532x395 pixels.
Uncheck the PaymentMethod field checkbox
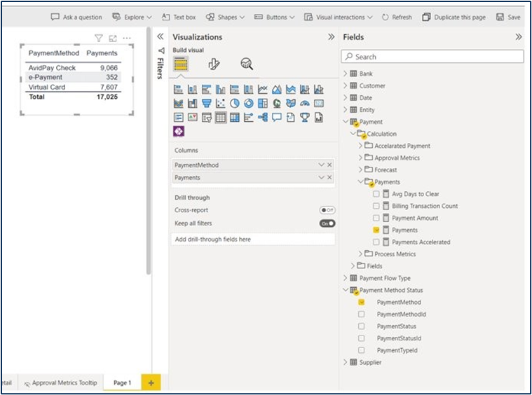click(362, 302)
